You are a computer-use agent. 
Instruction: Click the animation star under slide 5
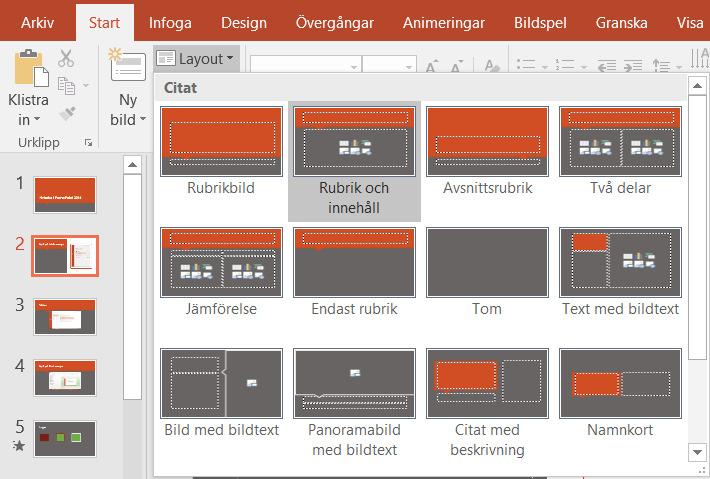(19, 445)
